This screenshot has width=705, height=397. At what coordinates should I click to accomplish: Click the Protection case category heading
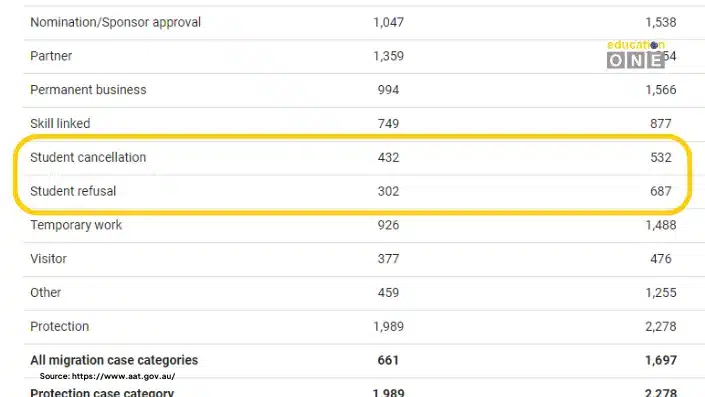click(x=102, y=393)
